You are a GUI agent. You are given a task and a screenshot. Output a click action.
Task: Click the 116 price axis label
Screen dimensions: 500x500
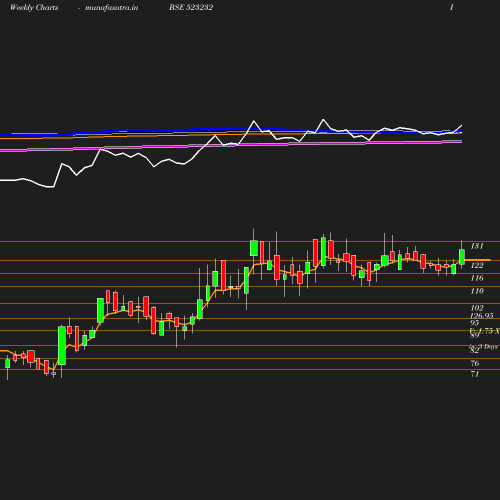[x=477, y=278]
